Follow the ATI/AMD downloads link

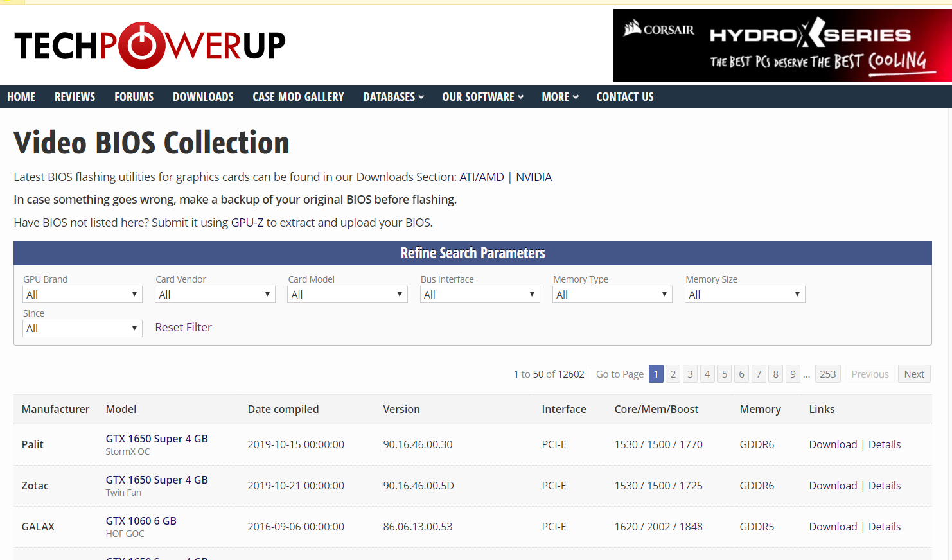point(482,177)
